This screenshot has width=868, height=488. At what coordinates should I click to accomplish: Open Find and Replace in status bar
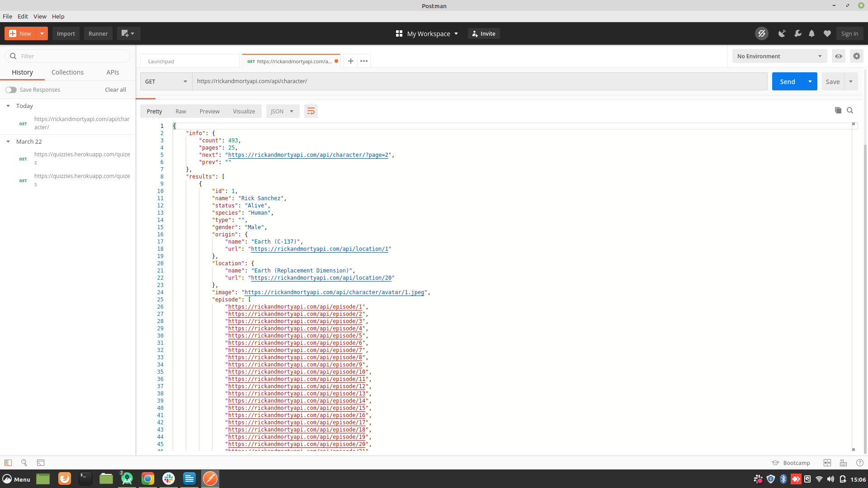pyautogui.click(x=24, y=463)
